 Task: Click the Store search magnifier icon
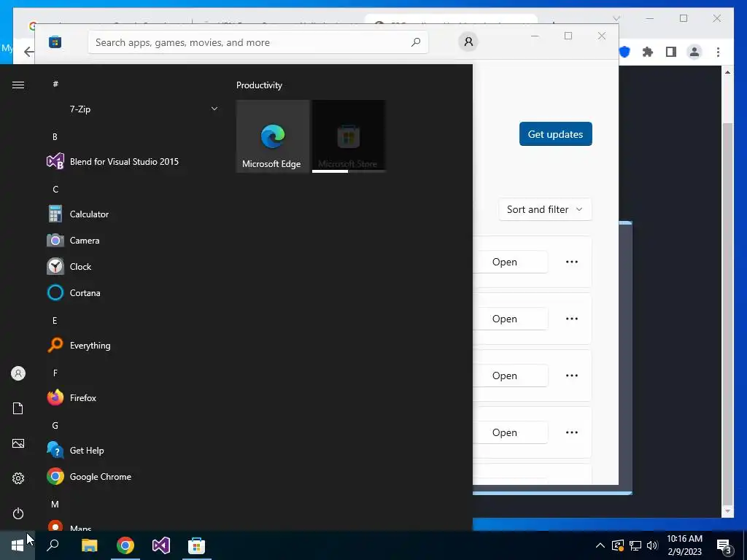[415, 42]
